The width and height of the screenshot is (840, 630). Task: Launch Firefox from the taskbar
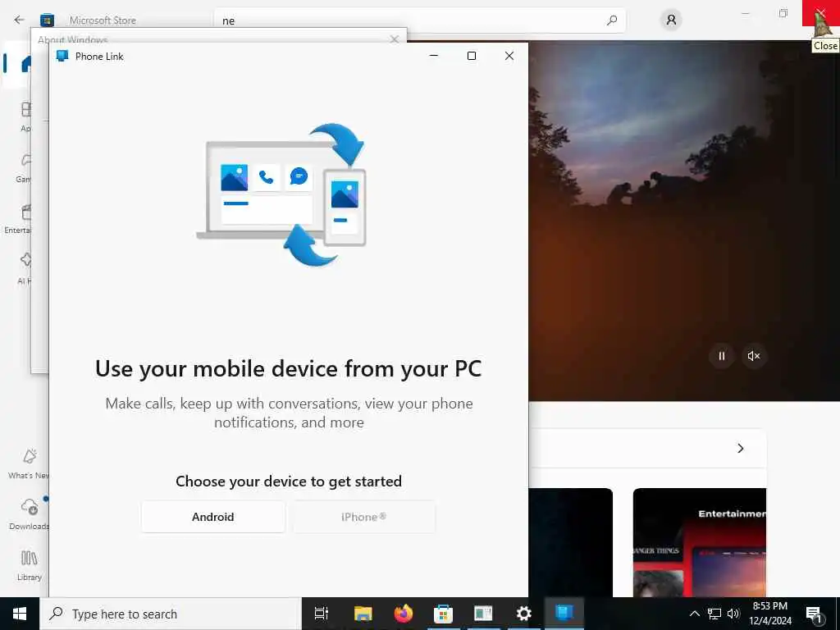click(404, 614)
